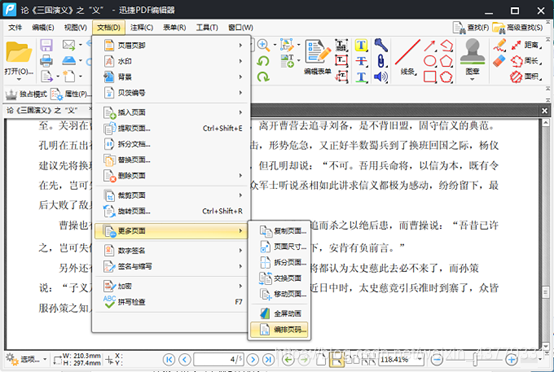Open the 工具(T) menu
The height and width of the screenshot is (372, 554).
pos(207,28)
